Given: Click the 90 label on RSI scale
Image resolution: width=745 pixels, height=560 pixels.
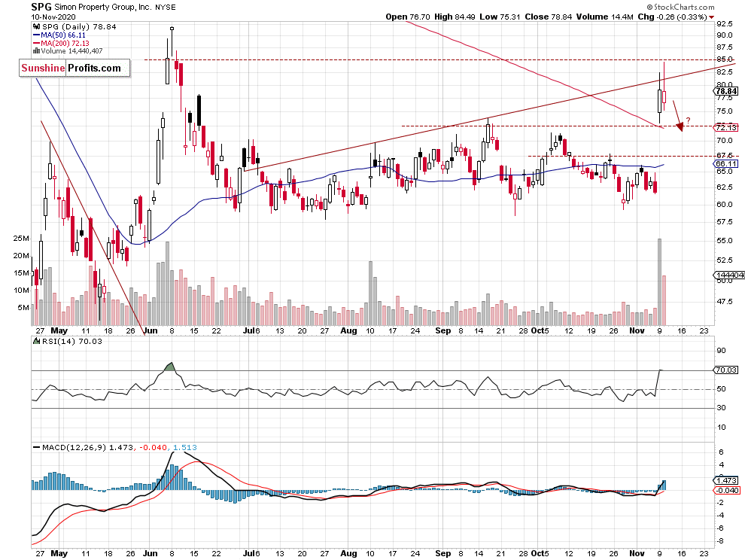Looking at the screenshot, I should (x=721, y=350).
